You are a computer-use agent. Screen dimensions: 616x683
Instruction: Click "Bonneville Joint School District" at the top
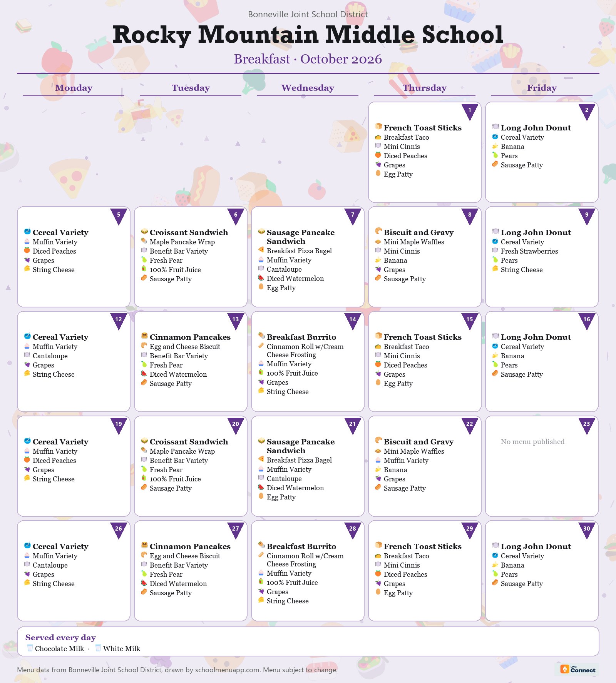(x=308, y=14)
